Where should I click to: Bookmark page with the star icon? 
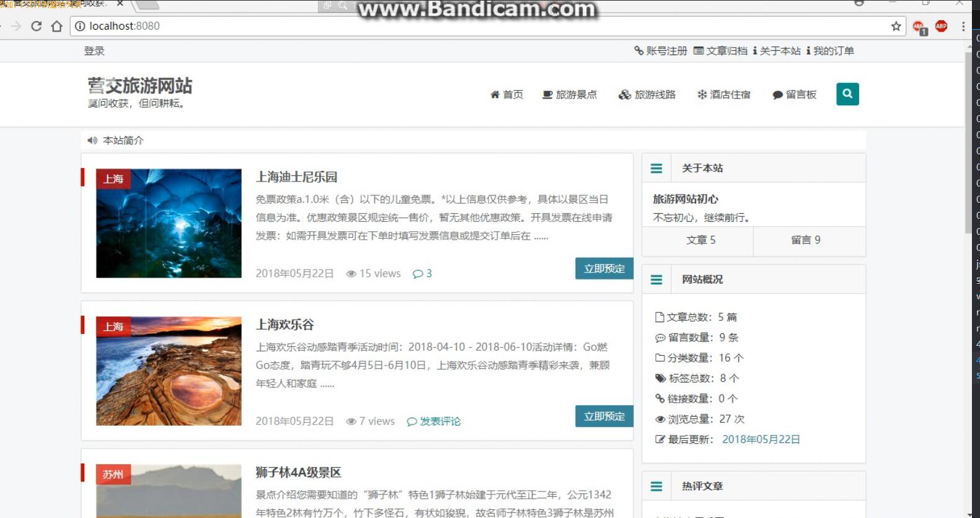(896, 26)
